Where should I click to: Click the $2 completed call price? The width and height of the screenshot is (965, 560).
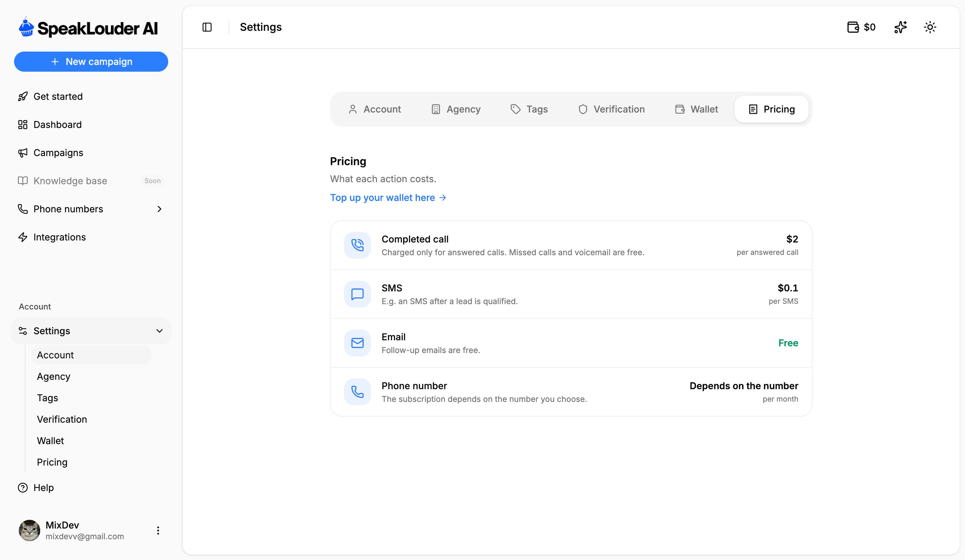click(792, 239)
